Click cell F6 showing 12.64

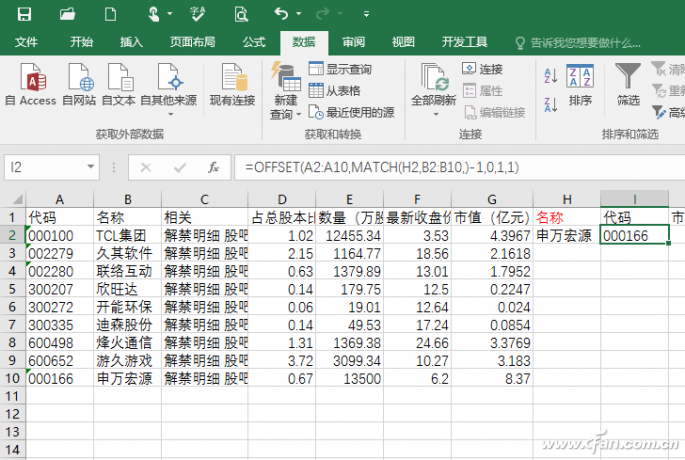point(417,307)
